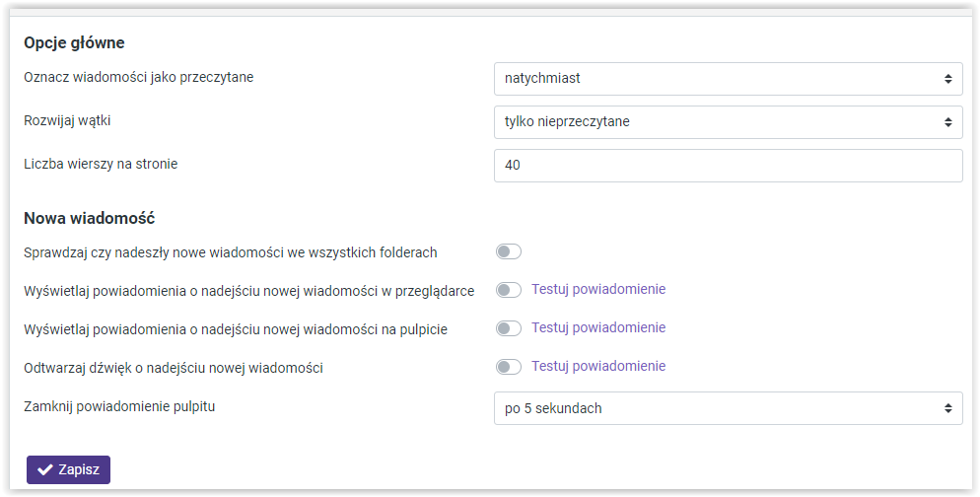Test the new message sound notification
Screen dimensions: 980x497
[x=598, y=366]
